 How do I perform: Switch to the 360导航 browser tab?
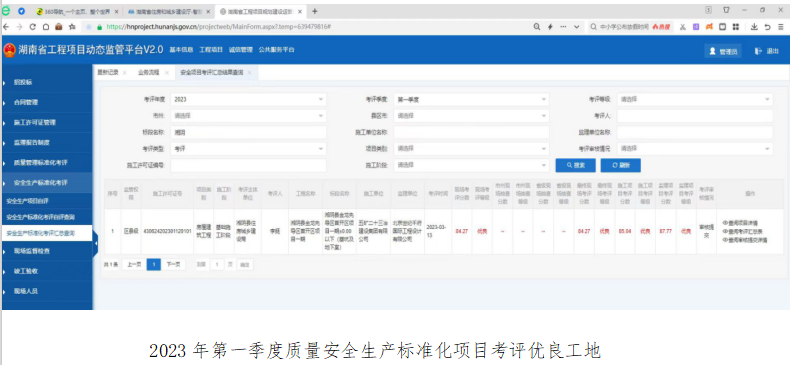78,11
